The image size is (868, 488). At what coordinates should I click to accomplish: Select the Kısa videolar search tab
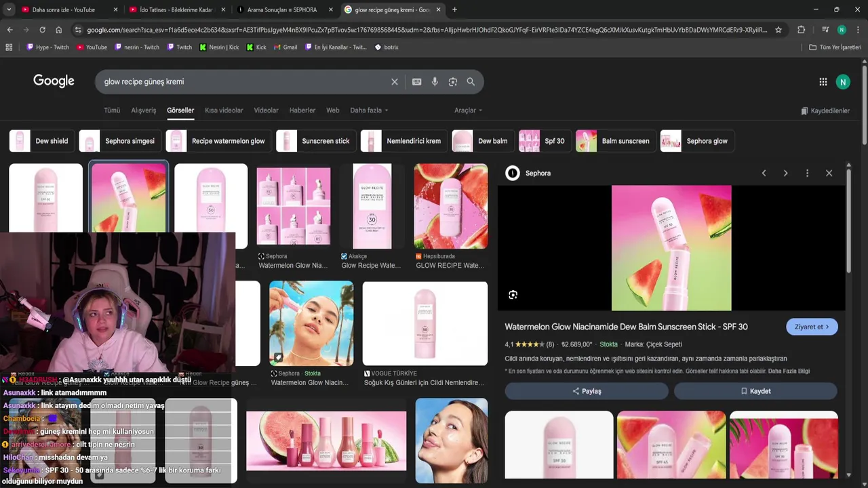224,110
